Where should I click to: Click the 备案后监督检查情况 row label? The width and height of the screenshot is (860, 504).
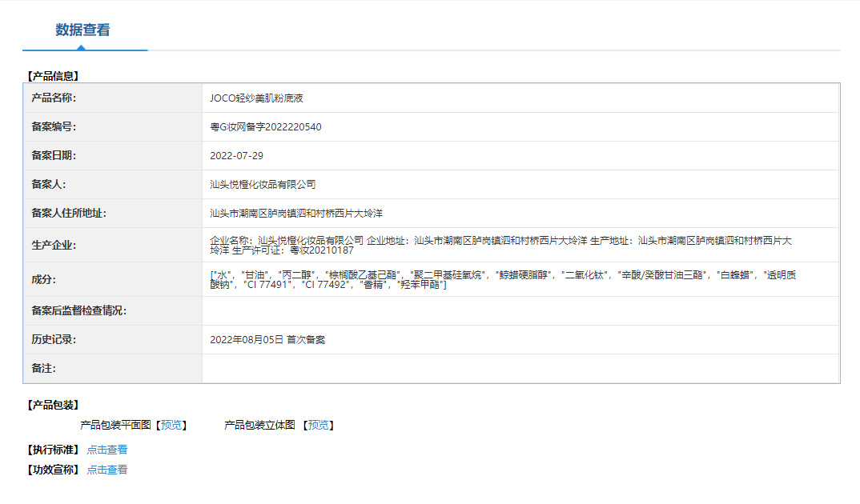79,310
